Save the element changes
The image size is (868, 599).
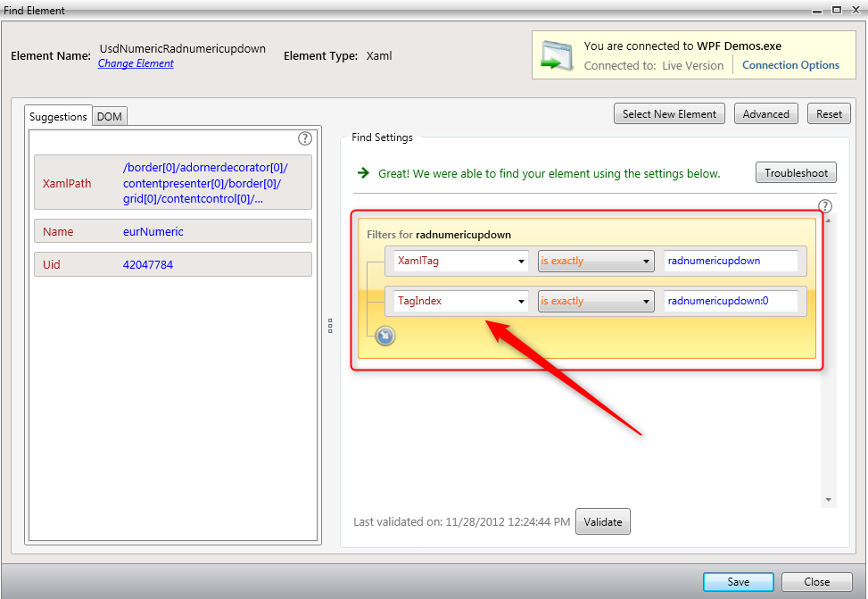pos(739,582)
